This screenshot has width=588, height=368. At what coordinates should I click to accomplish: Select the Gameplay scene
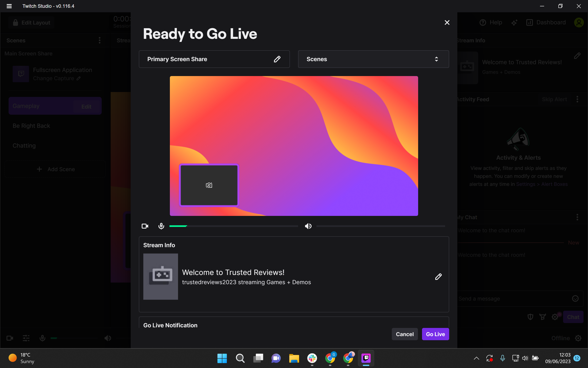click(55, 106)
